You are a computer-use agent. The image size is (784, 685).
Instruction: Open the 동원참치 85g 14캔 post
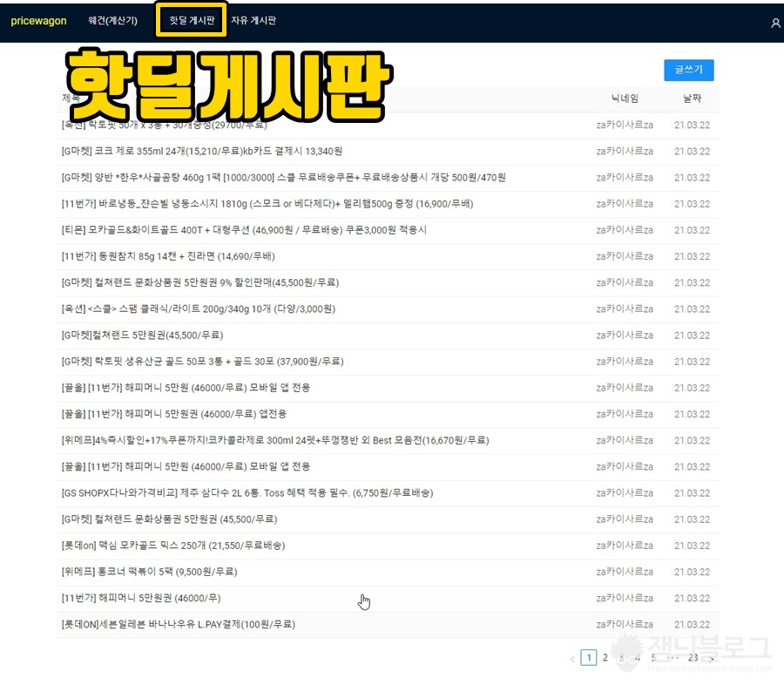point(168,256)
